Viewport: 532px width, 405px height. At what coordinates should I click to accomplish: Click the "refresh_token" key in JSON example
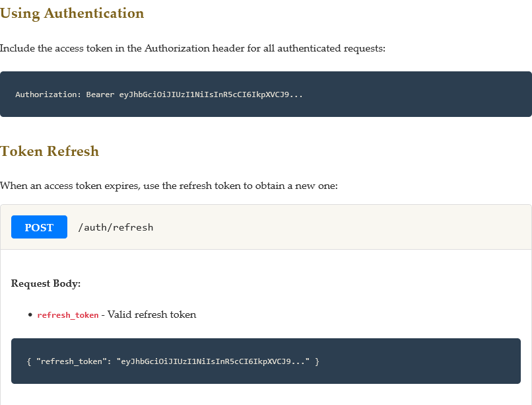71,361
